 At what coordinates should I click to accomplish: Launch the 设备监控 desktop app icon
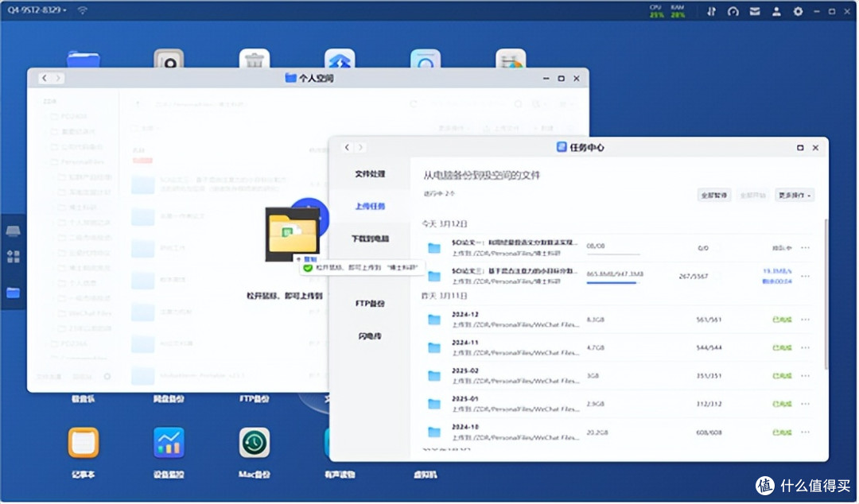[169, 443]
